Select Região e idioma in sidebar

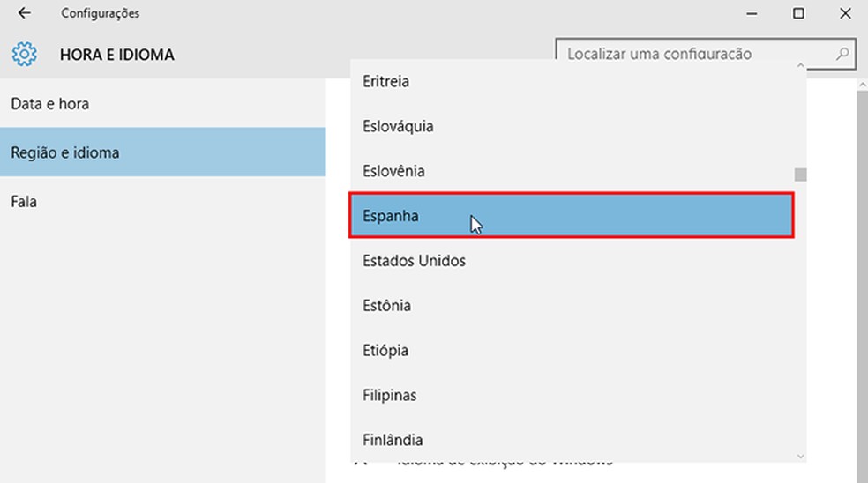[65, 152]
